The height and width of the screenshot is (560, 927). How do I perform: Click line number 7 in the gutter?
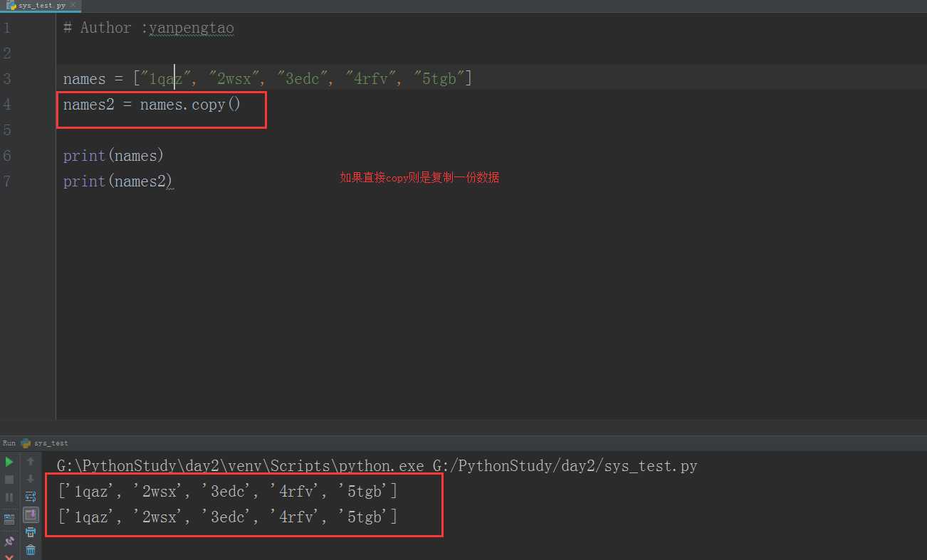(x=7, y=181)
